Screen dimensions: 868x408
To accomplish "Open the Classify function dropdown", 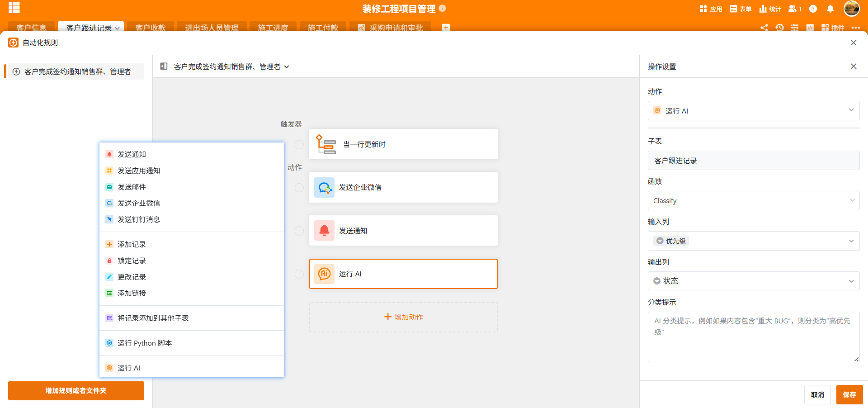I will tap(753, 201).
